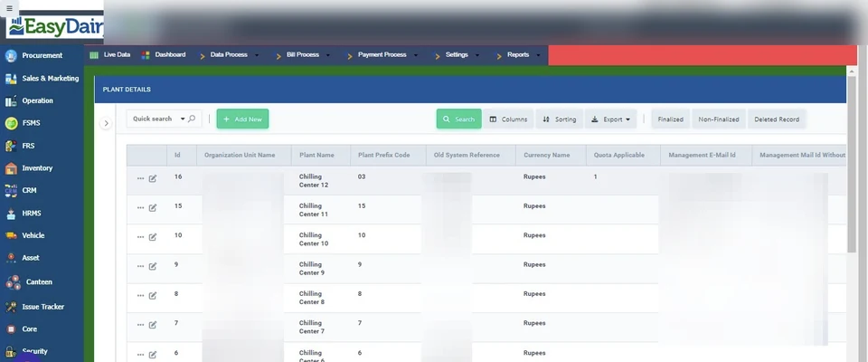
Task: Edit row for Chilling Center 9
Action: [x=153, y=266]
